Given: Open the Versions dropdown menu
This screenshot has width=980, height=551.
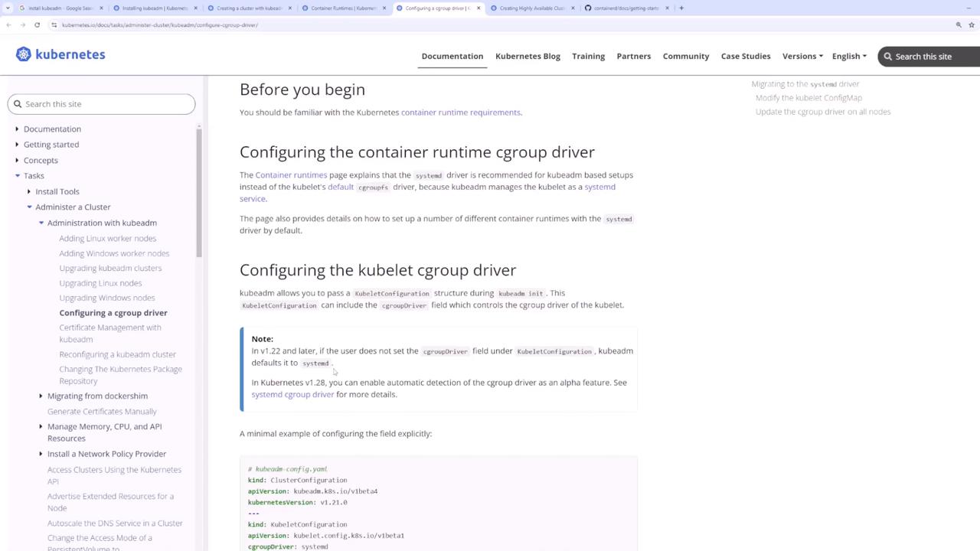Looking at the screenshot, I should pyautogui.click(x=802, y=56).
